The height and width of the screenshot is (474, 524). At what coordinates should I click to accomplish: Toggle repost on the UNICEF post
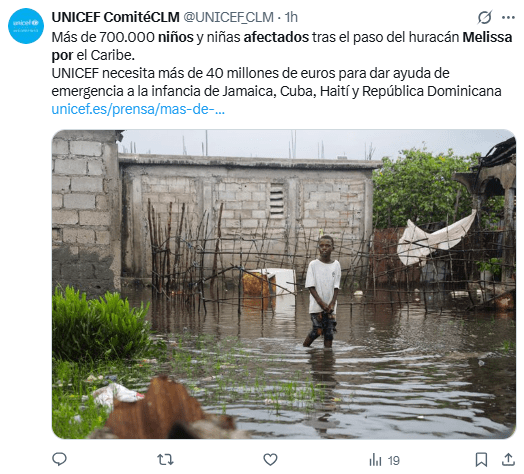[x=165, y=460]
